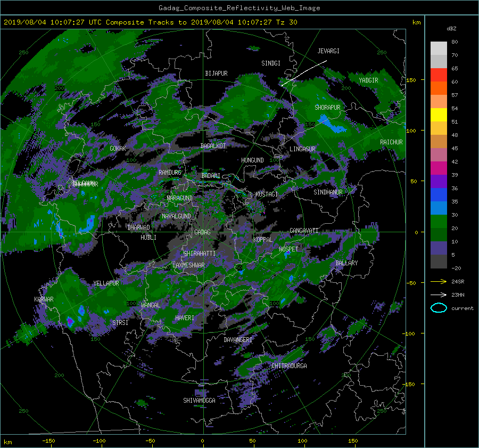
Task: Click the YADGIR label
Action: click(x=368, y=80)
